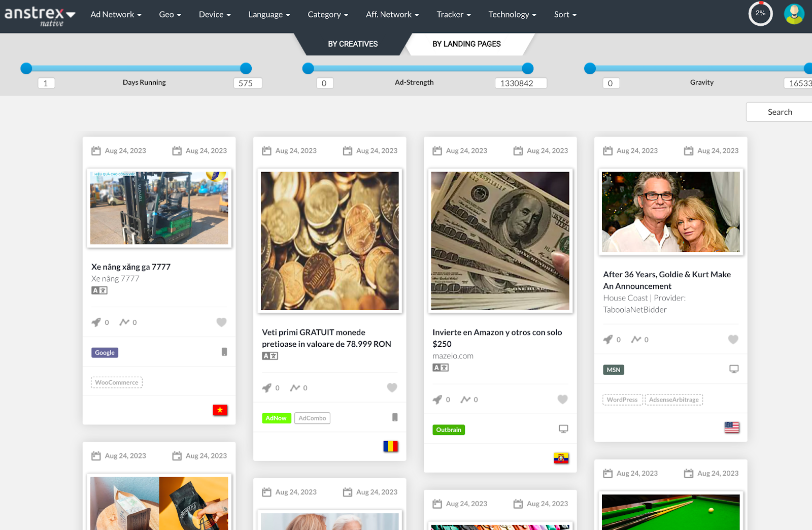Click the Days Running minimum value field
The height and width of the screenshot is (530, 812).
(x=46, y=83)
